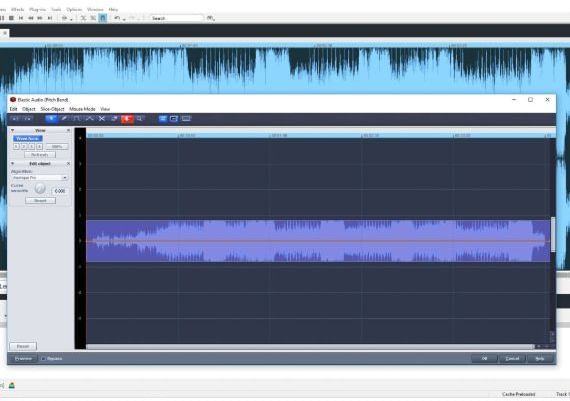Click the 0.000 curve smooth value field

pyautogui.click(x=60, y=191)
